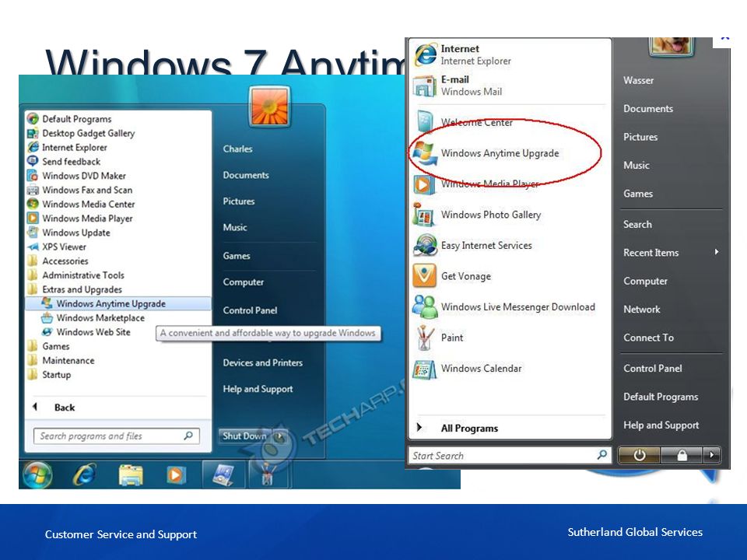
Task: Open Vista shutdown options arrow beside lock
Action: [x=712, y=456]
